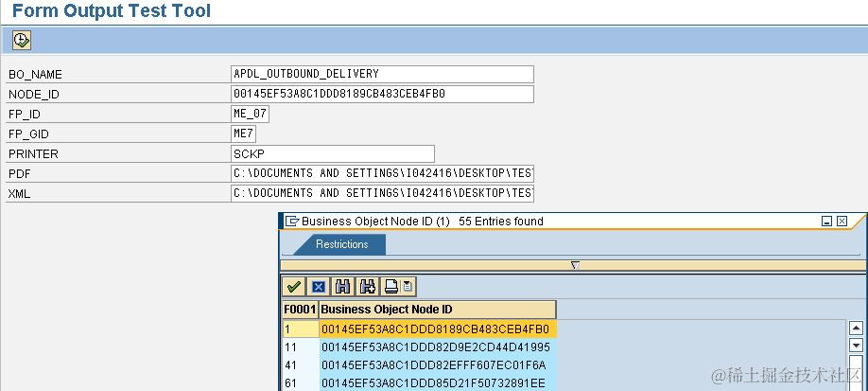The image size is (868, 391).
Task: Click the scroll down arrow in list
Action: tap(856, 346)
